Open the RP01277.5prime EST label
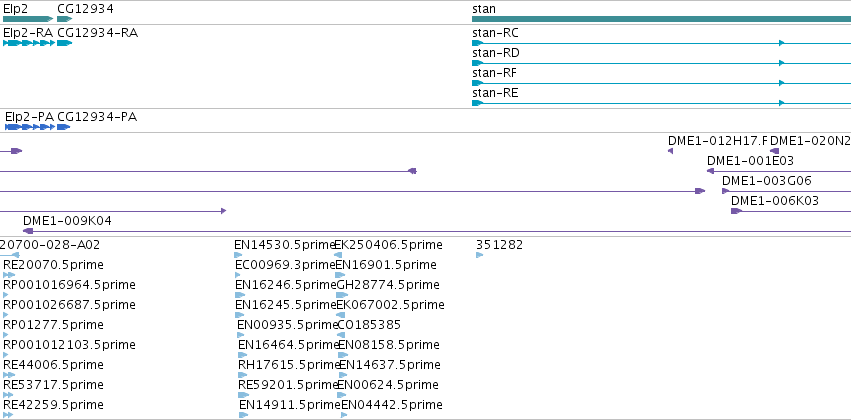 click(53, 324)
